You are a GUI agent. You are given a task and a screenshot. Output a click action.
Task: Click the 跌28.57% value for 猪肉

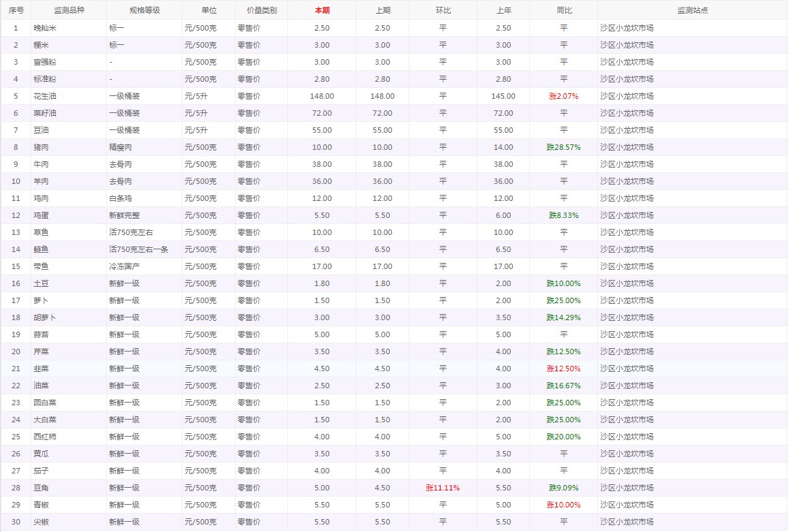click(x=563, y=147)
